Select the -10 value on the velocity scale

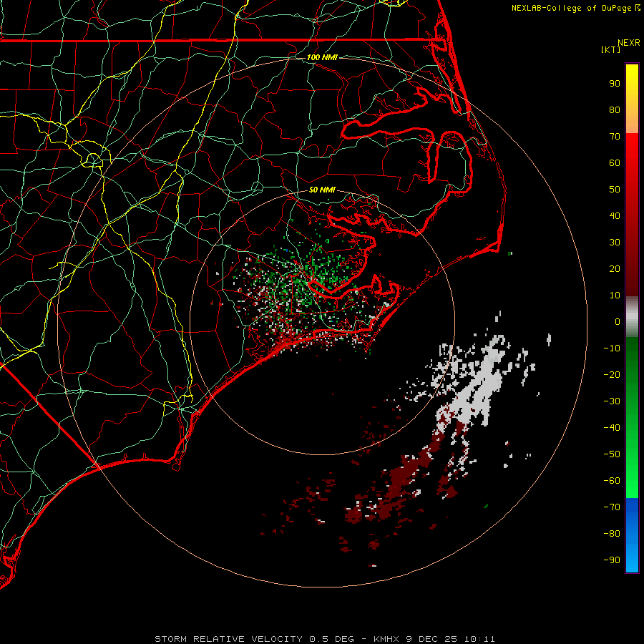click(612, 348)
